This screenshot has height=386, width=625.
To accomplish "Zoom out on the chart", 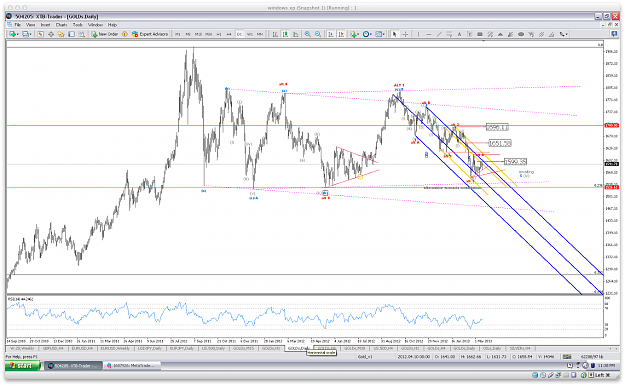I will (x=318, y=34).
